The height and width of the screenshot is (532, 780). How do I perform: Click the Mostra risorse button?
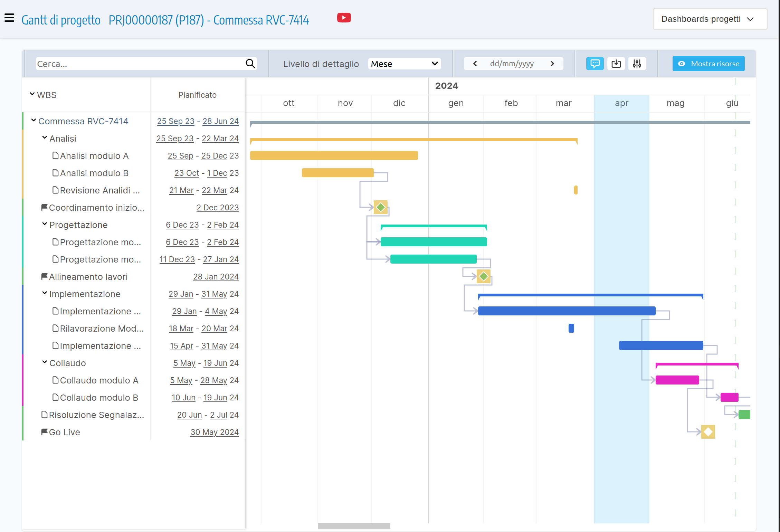[x=710, y=63]
